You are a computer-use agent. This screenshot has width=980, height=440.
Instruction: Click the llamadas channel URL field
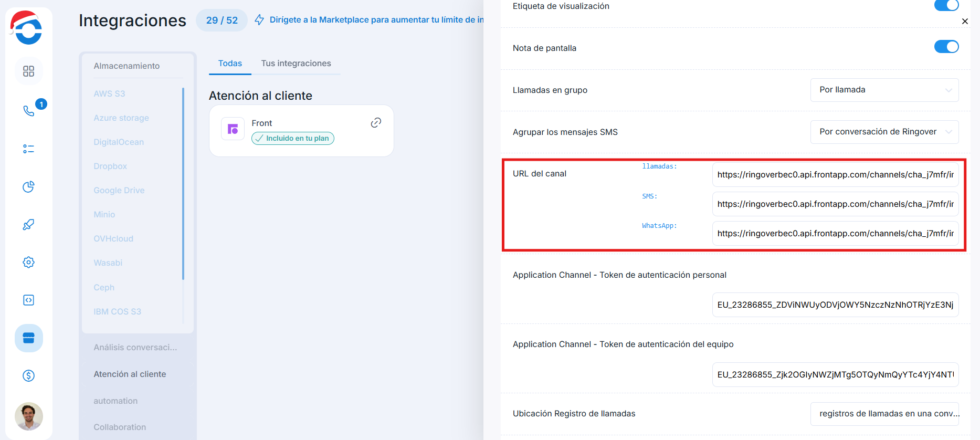[x=835, y=175]
